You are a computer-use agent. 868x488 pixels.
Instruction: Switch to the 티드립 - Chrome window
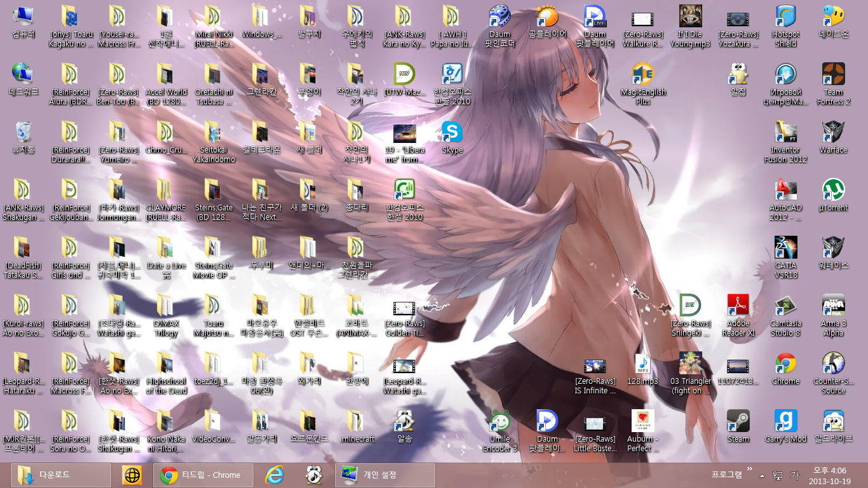coord(203,474)
